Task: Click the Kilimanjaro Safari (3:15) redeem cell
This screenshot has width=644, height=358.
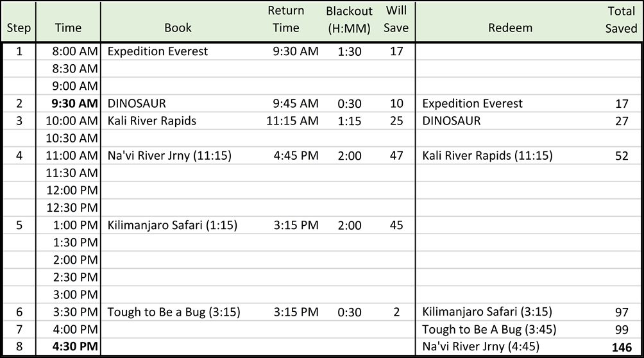Action: click(x=487, y=312)
